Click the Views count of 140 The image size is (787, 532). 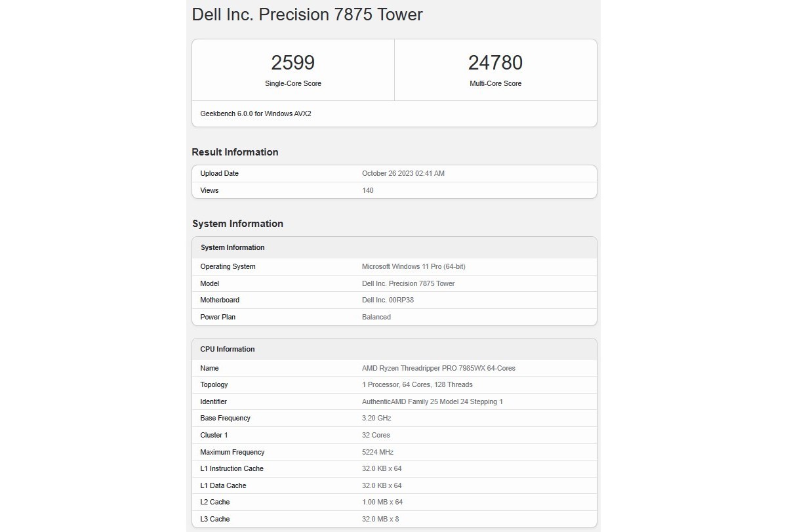coord(367,190)
